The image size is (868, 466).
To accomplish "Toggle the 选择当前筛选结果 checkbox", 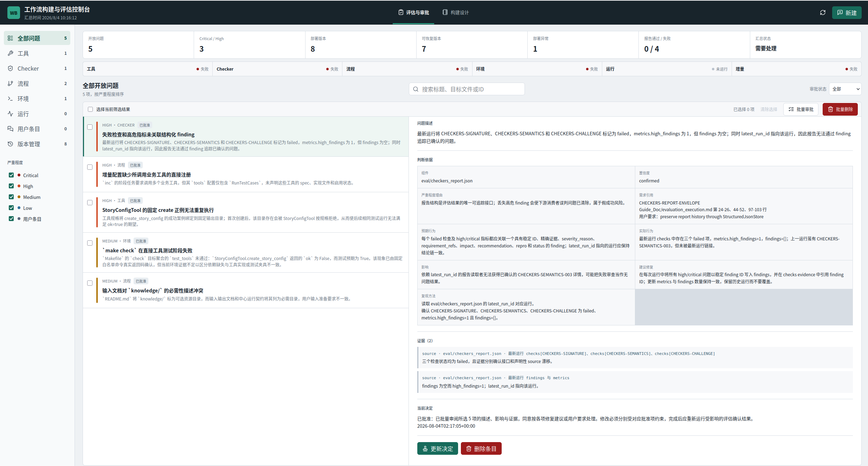I will [90, 109].
